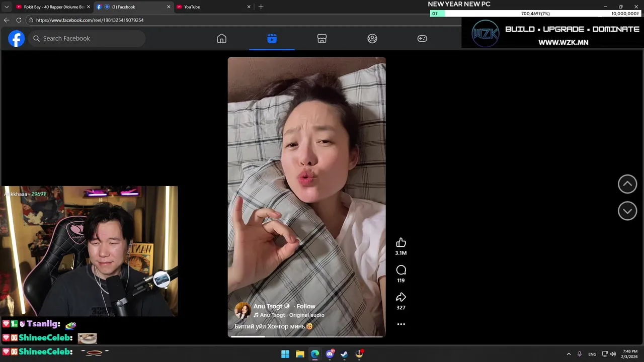This screenshot has height=362, width=644.
Task: Follow Anu Tsogt on the reel
Action: 306,306
